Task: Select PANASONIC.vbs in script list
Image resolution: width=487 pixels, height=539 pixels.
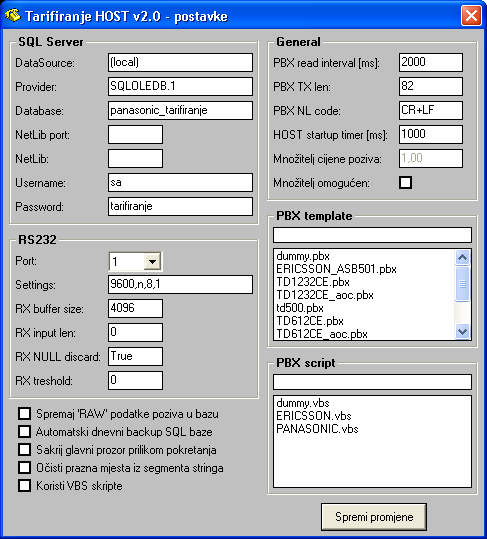Action: point(317,429)
